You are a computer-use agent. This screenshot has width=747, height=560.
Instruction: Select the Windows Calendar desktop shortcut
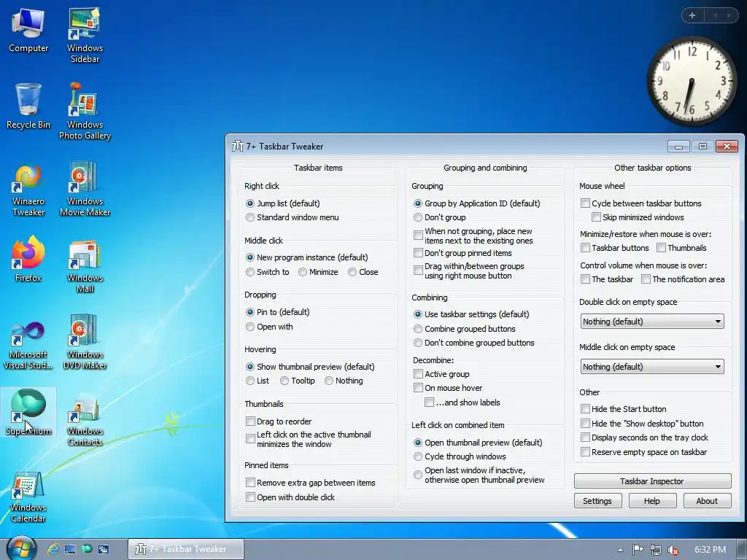(x=28, y=497)
